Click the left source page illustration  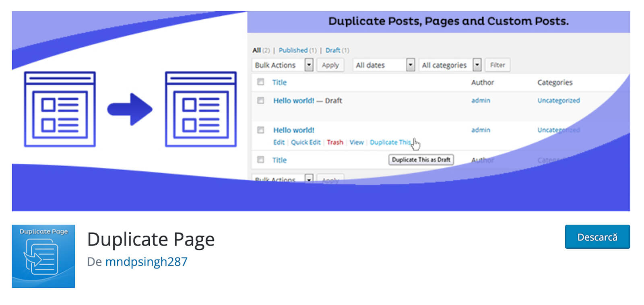coord(60,109)
